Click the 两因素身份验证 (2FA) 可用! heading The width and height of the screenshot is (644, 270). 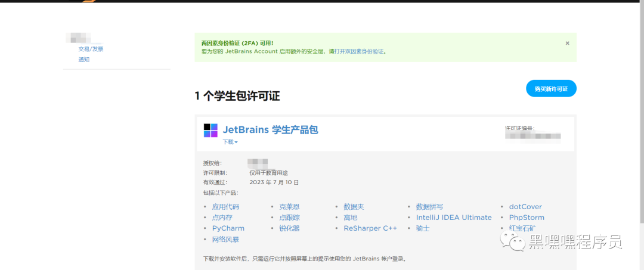237,43
